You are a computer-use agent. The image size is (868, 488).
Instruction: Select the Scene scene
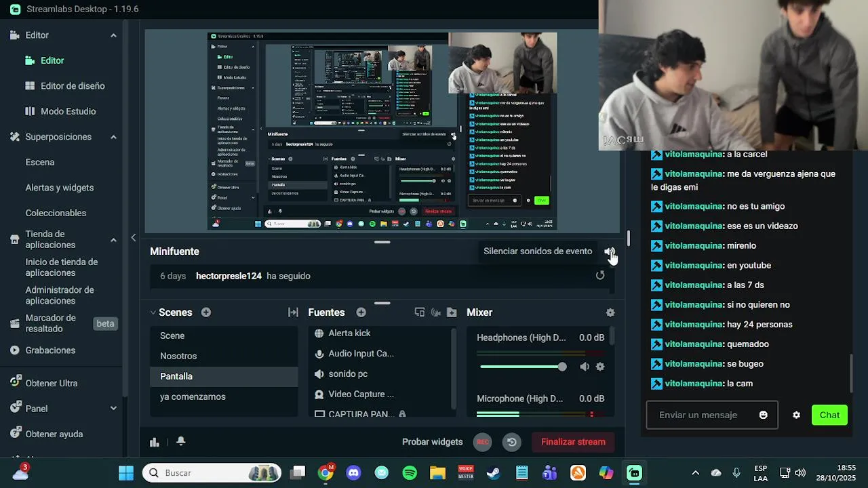224,335
